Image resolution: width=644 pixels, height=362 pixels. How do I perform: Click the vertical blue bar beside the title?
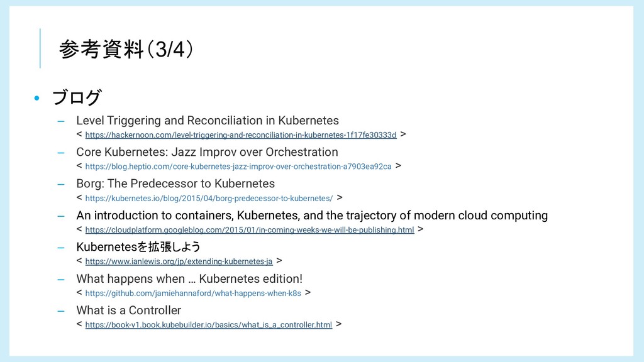pos(40,48)
